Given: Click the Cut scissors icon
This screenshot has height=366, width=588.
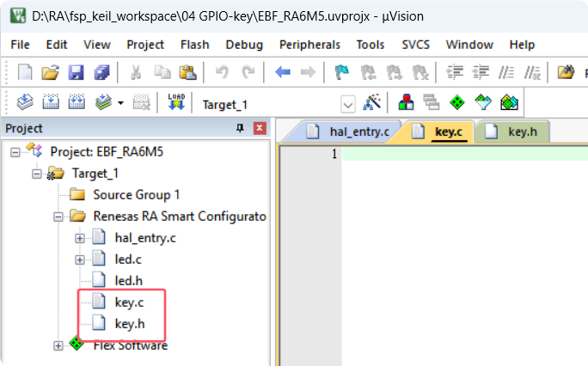Looking at the screenshot, I should 136,72.
